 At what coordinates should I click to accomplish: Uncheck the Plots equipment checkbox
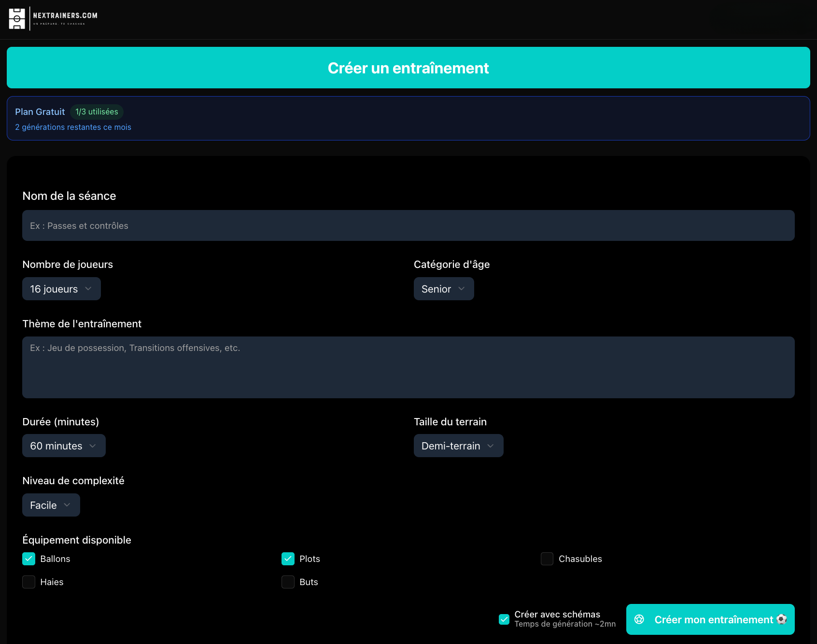(x=288, y=559)
